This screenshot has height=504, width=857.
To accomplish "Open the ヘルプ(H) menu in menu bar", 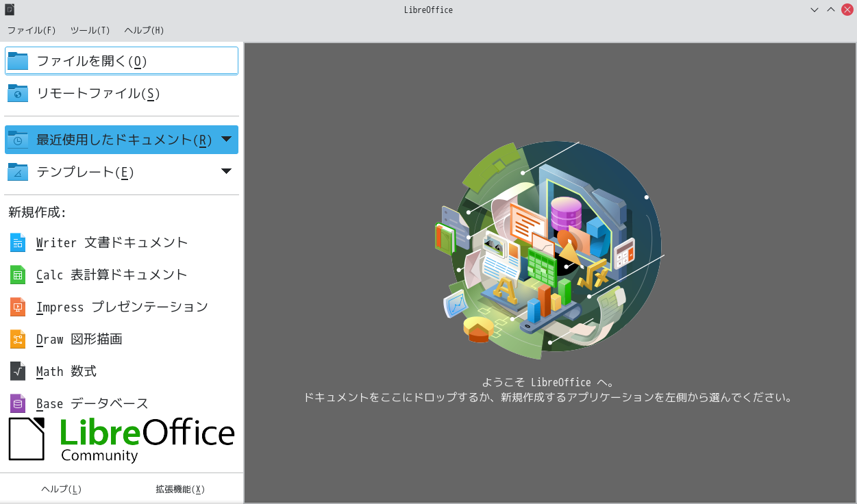I will click(x=144, y=30).
